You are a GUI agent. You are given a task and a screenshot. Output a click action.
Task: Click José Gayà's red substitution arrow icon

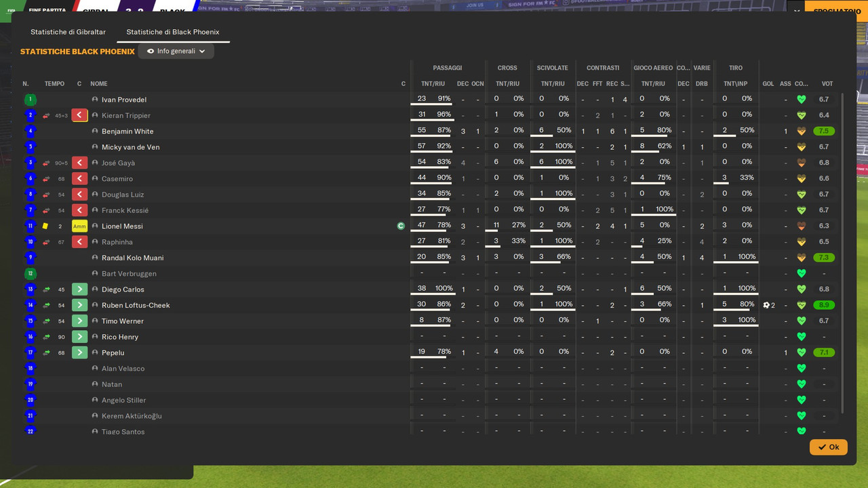[x=79, y=163]
